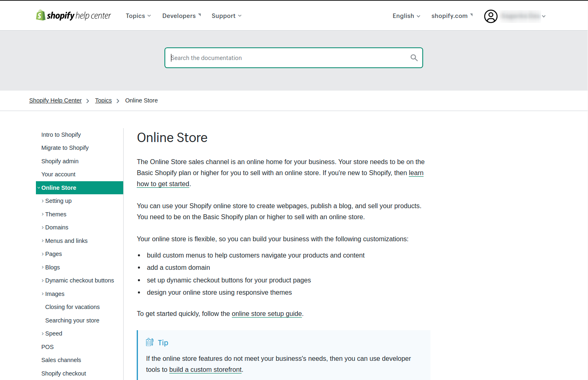588x380 pixels.
Task: Expand the Domains sidebar section
Action: coord(56,227)
